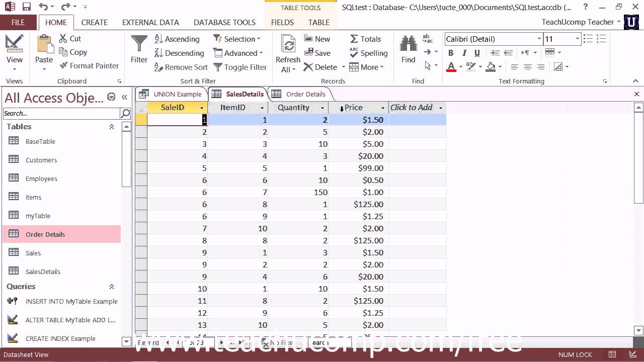Open the CREATE INDEX Example query
Screen dimensions: 644x362
(61, 338)
